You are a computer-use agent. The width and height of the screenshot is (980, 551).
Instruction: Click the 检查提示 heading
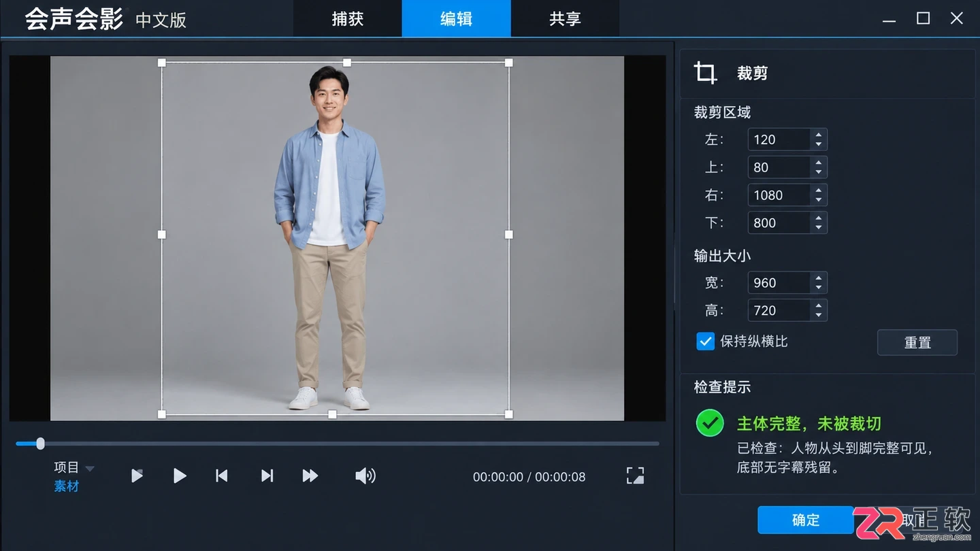(722, 387)
